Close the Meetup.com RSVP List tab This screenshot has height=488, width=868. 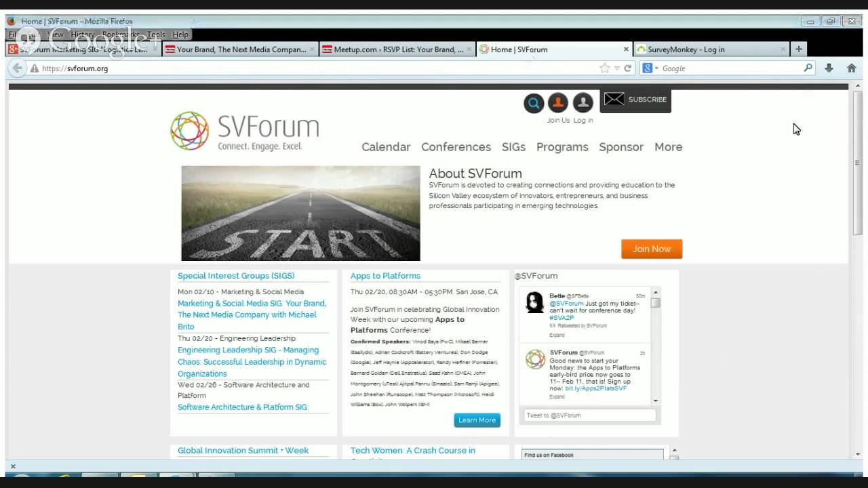469,49
